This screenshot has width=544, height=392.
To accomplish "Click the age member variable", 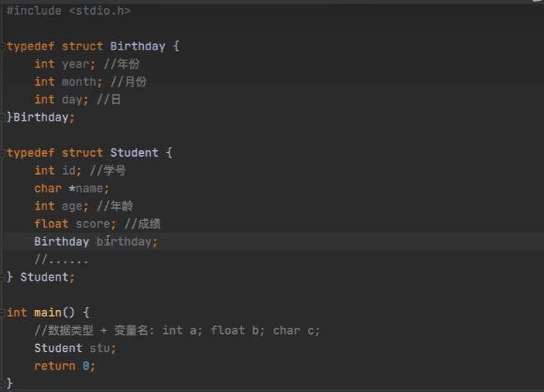I will pos(72,206).
